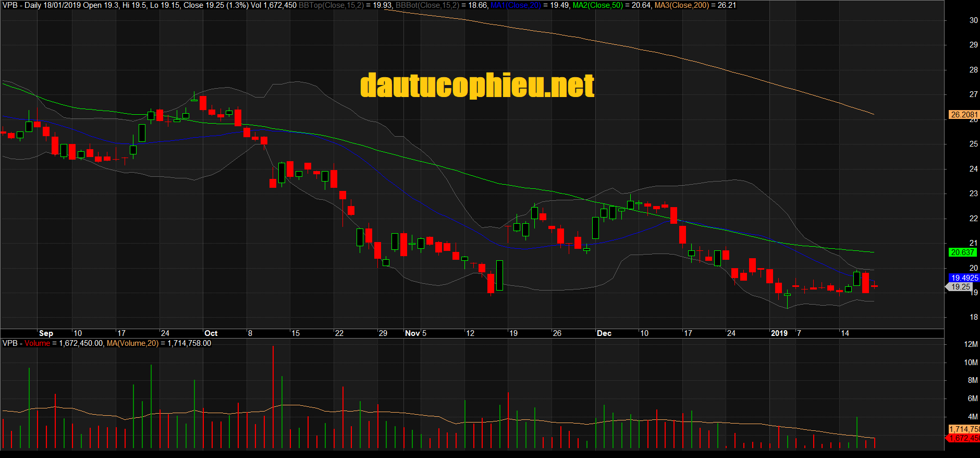
Task: Select the BBBot(Close,15,2) = 18.66 label
Action: [x=442, y=5]
